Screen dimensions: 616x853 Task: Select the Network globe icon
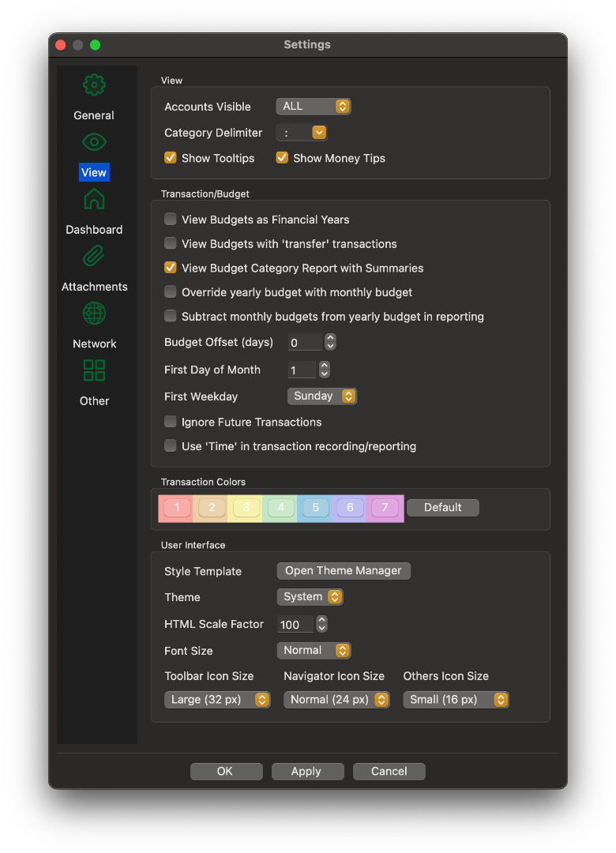94,314
